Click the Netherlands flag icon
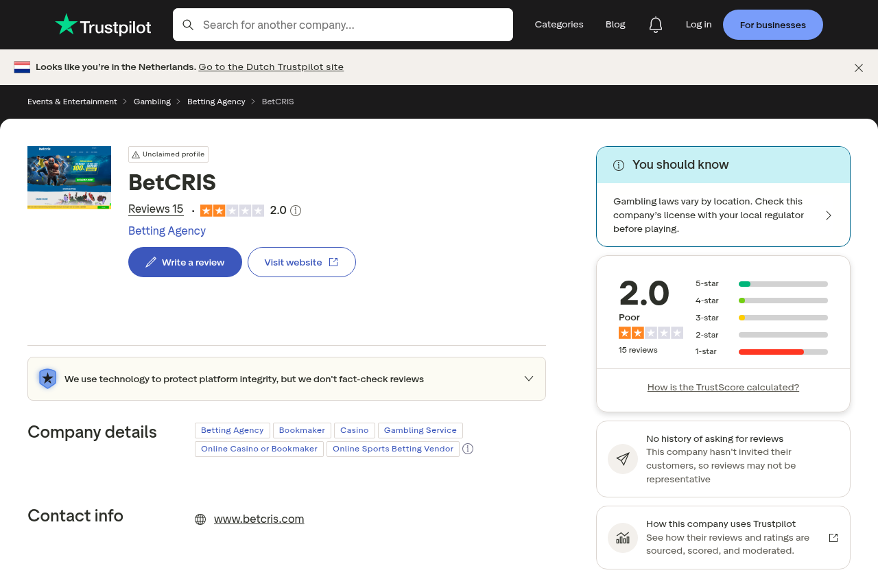The height and width of the screenshot is (588, 878). coord(22,67)
